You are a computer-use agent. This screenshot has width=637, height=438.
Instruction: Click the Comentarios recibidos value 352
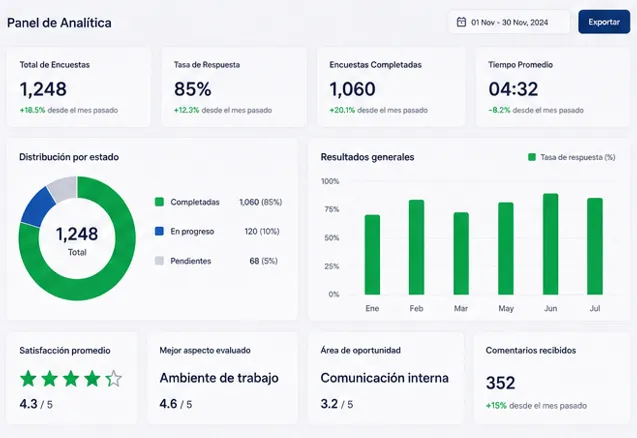500,383
